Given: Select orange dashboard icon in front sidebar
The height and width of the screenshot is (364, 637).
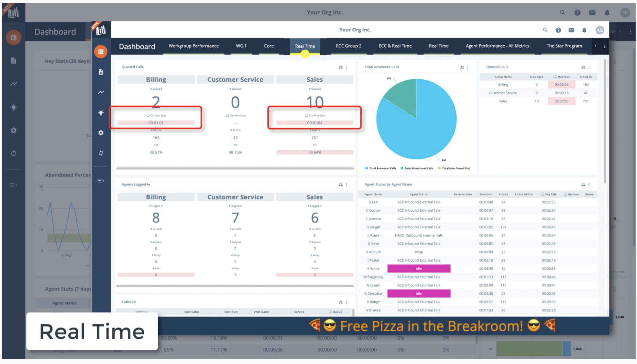Looking at the screenshot, I should (x=101, y=52).
